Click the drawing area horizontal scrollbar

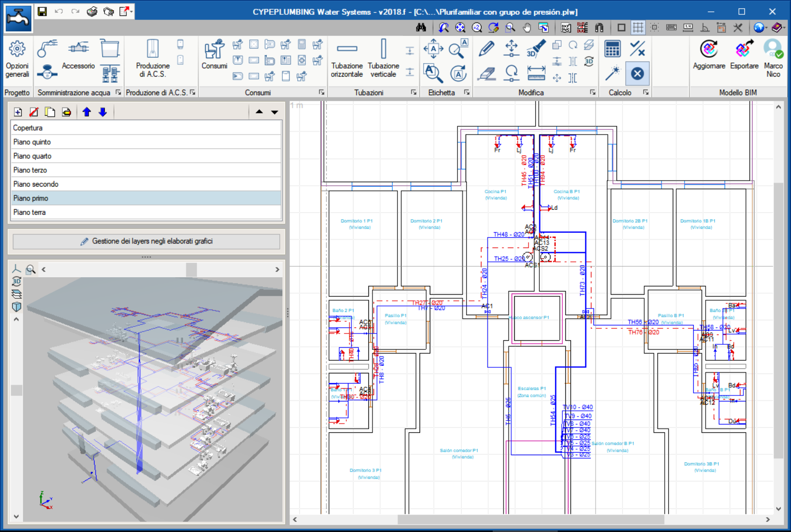[531, 519]
